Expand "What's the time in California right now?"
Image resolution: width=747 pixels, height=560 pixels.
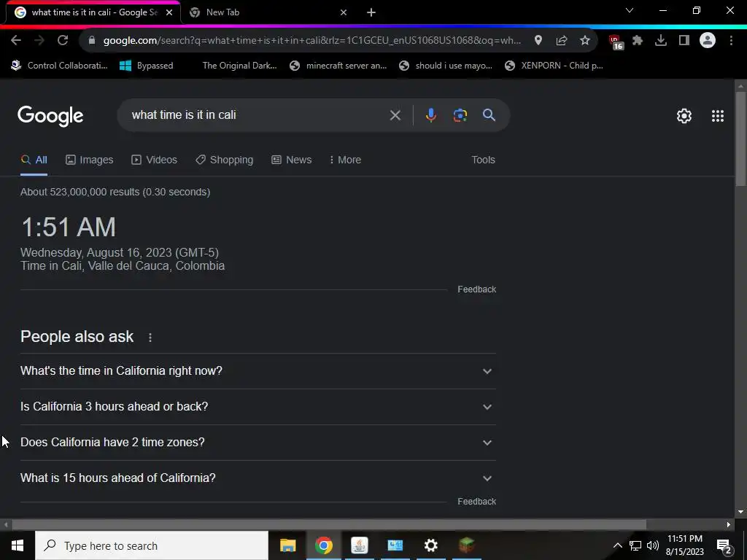(x=258, y=371)
